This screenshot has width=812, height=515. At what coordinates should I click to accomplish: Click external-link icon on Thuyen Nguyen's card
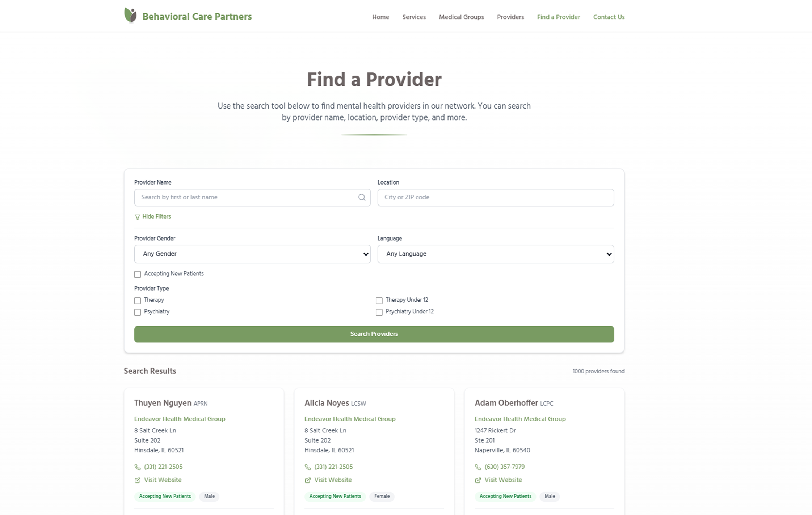click(138, 480)
